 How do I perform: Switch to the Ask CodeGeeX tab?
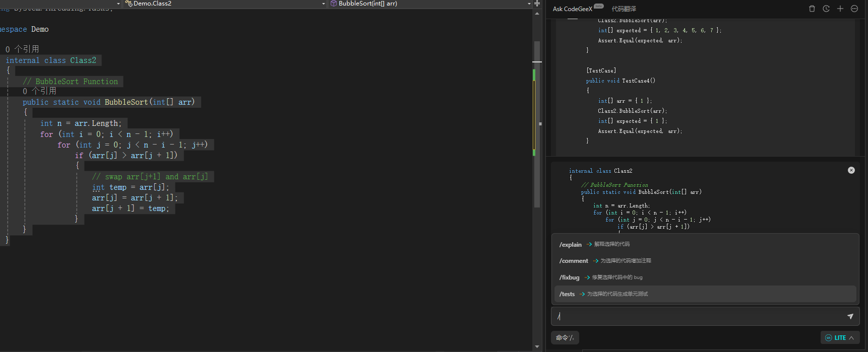point(572,9)
